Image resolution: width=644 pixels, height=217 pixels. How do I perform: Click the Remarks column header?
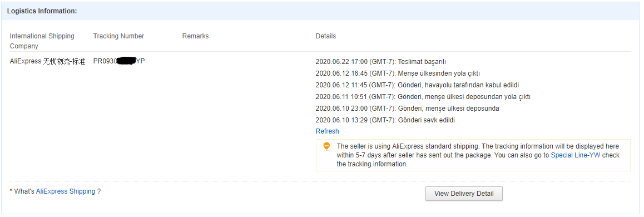196,36
